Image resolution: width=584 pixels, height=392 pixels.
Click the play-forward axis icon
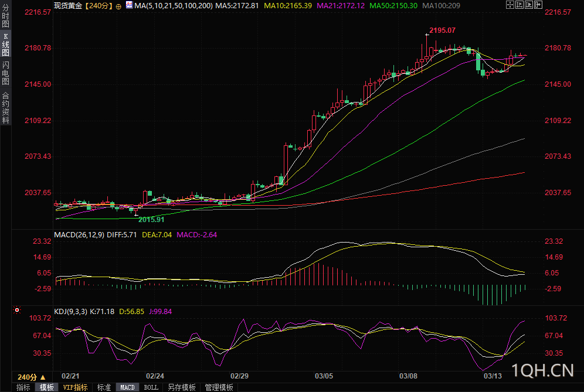click(x=529, y=5)
